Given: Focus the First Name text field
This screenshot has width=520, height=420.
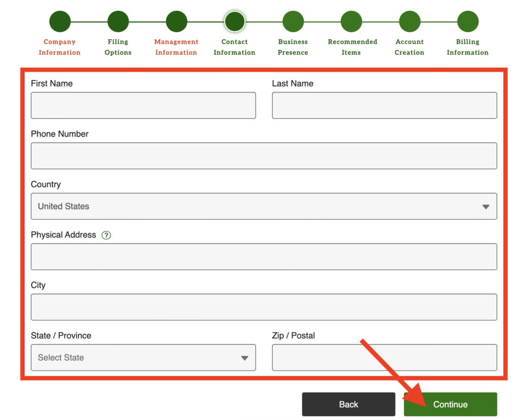Looking at the screenshot, I should 143,106.
